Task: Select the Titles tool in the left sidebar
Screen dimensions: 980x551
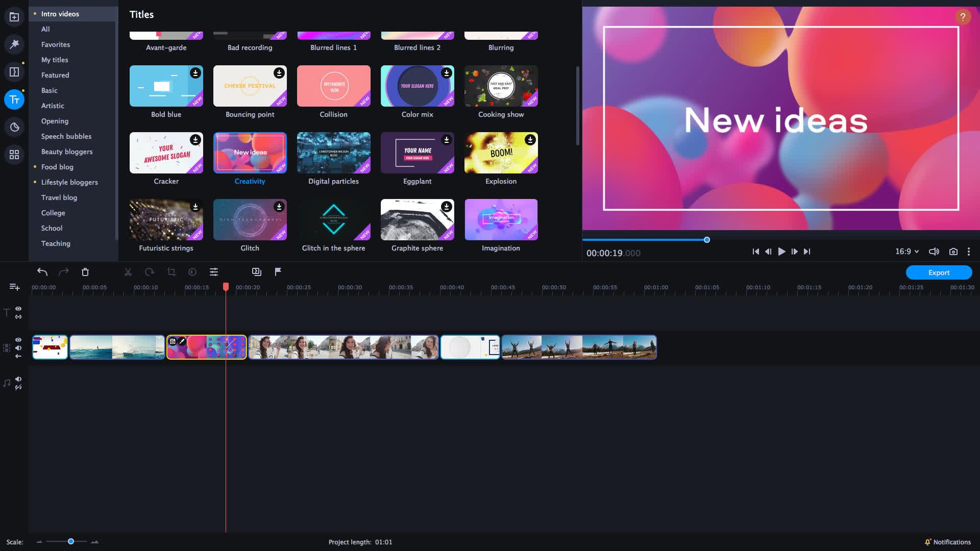Action: 14,99
